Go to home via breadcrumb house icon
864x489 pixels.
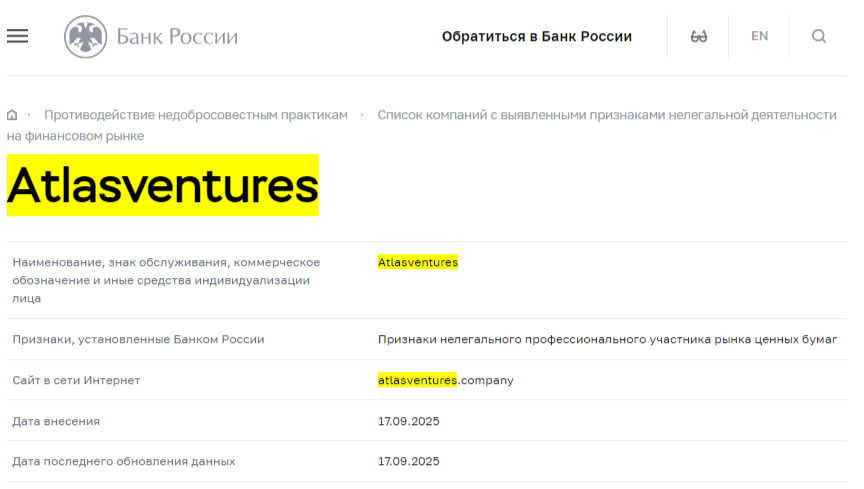[12, 115]
